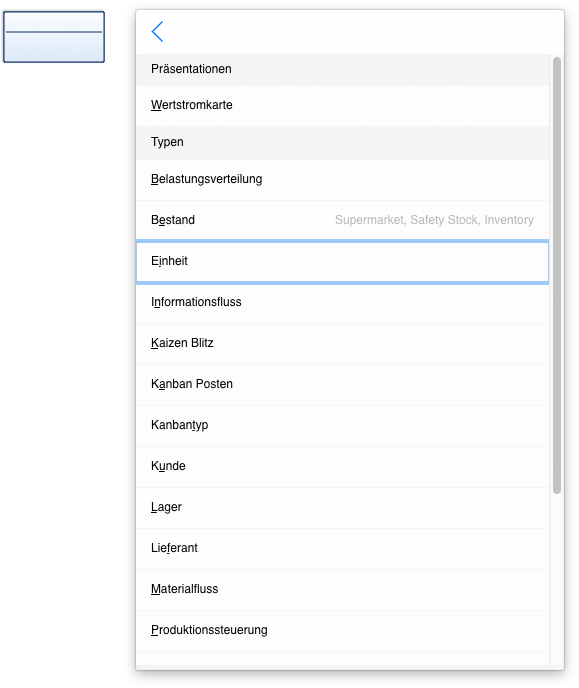Click the Kanbantyp list item

pos(342,425)
